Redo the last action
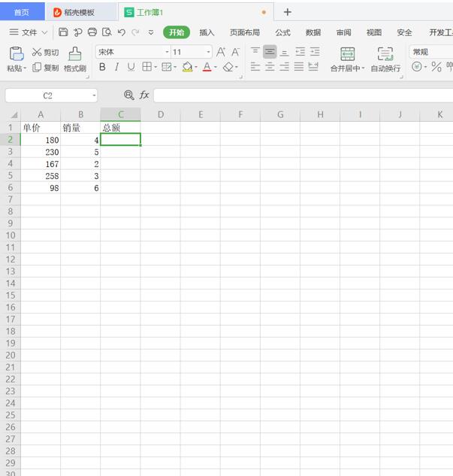 135,32
